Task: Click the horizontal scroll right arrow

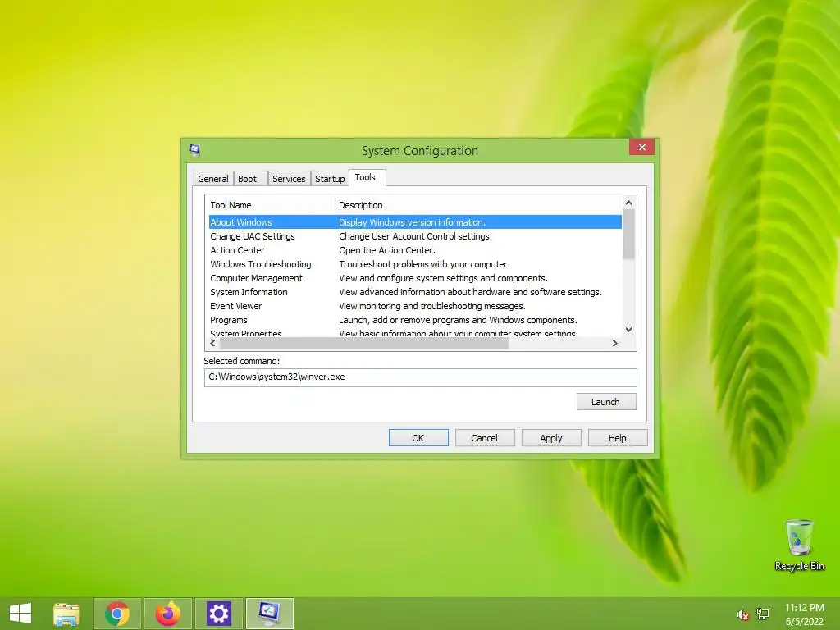Action: tap(615, 344)
